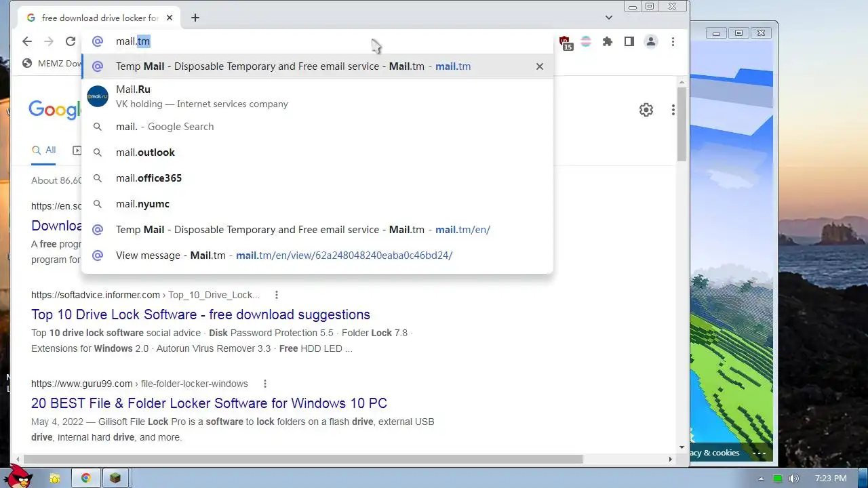The height and width of the screenshot is (488, 868).
Task: Click the vertical scrollbar thumb of the page
Action: (682, 124)
